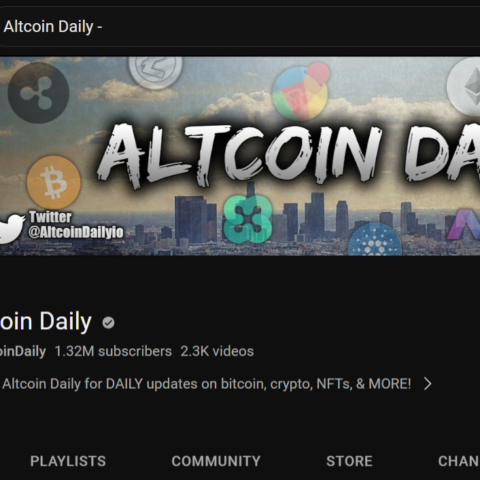Click the verified checkmark badge next to channel name
The height and width of the screenshot is (480, 480).
pos(108,323)
